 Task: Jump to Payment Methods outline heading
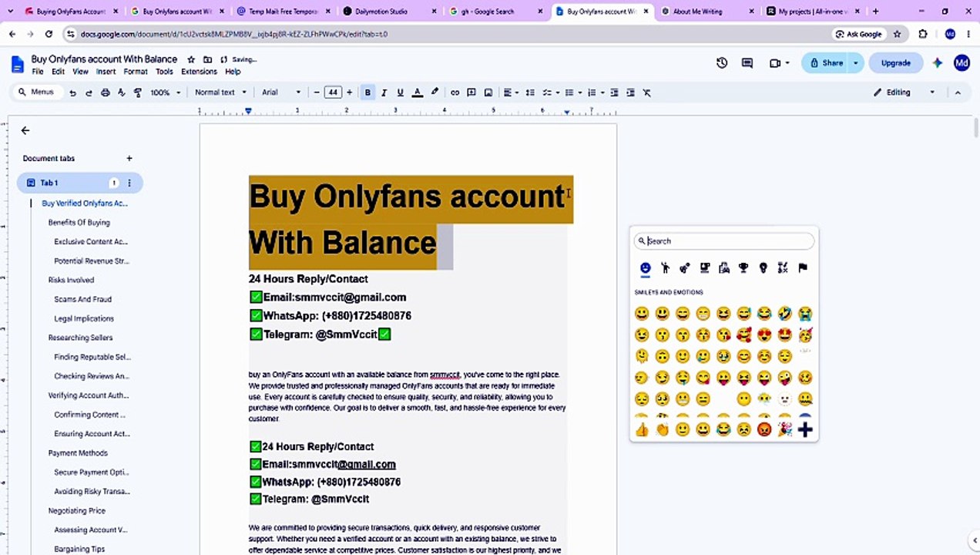[78, 453]
